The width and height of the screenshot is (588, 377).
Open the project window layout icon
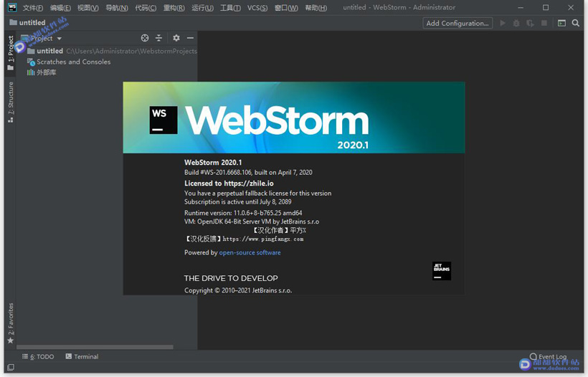coord(561,23)
